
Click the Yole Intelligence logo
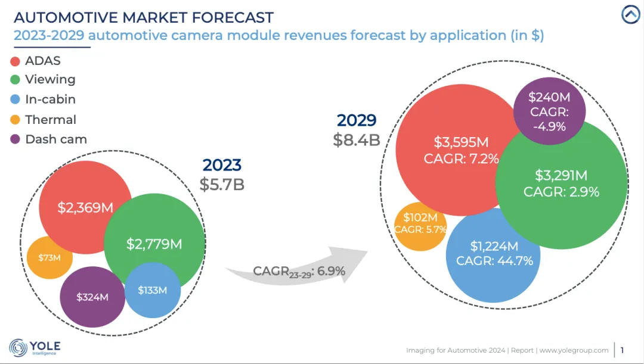[35, 347]
